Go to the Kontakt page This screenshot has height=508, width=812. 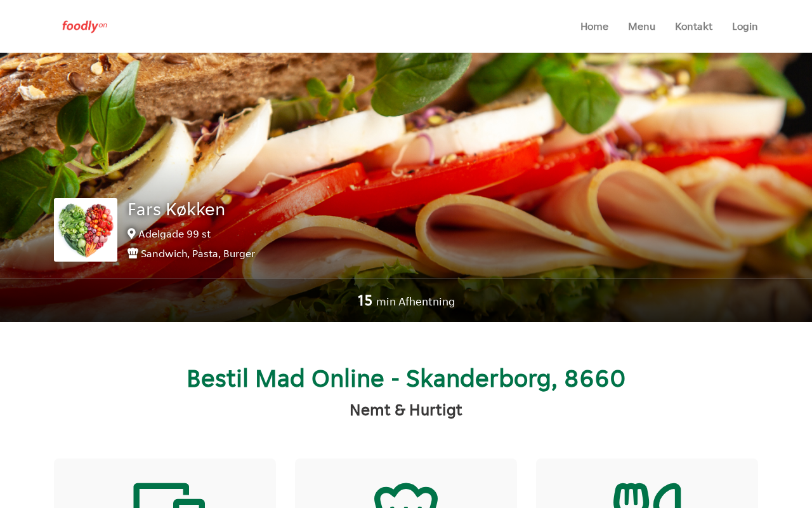(x=693, y=26)
